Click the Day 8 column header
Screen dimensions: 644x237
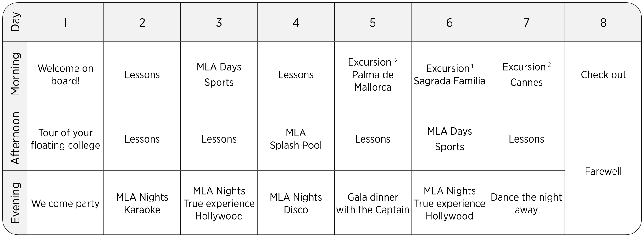coord(603,23)
